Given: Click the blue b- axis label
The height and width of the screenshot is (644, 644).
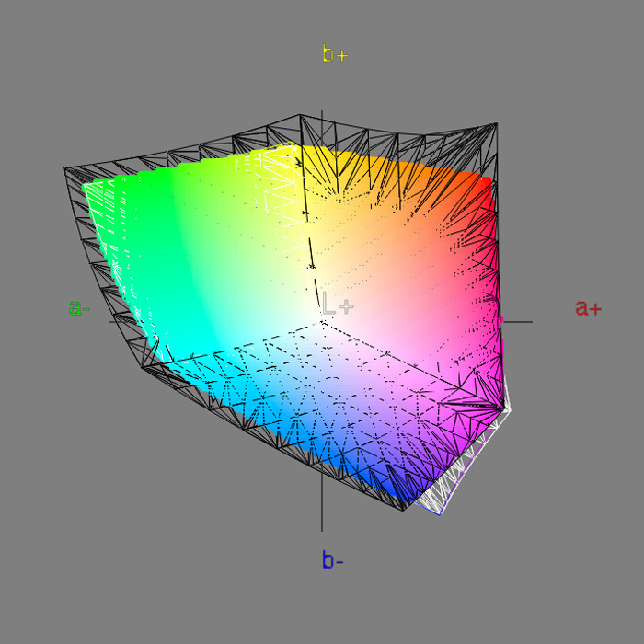Looking at the screenshot, I should click(333, 559).
